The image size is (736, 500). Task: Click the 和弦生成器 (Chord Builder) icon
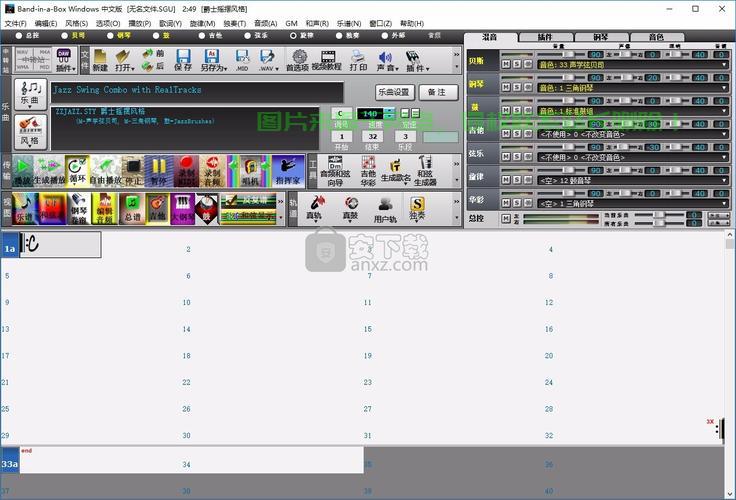click(425, 171)
